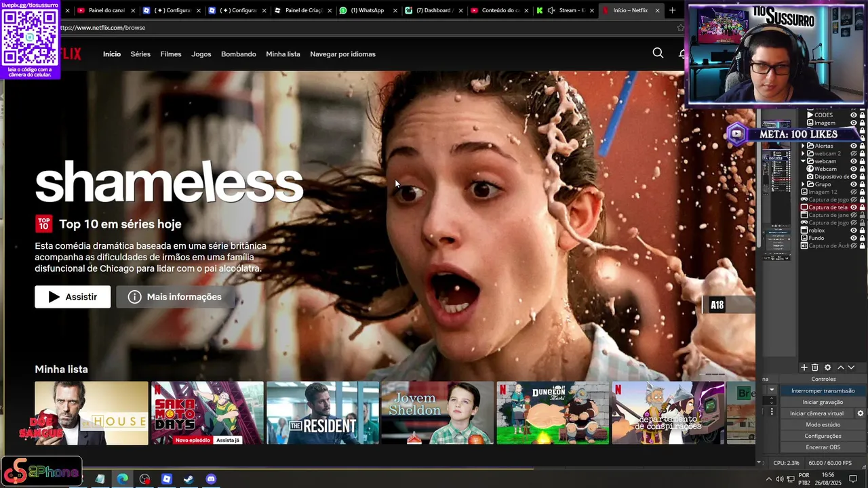Open Netflix search magnifier icon

[x=658, y=53]
